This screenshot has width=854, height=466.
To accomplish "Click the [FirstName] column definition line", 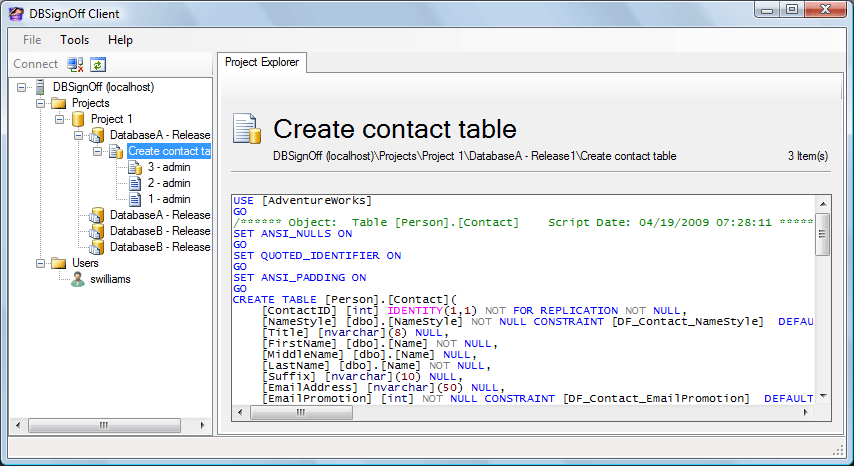I will click(x=380, y=344).
